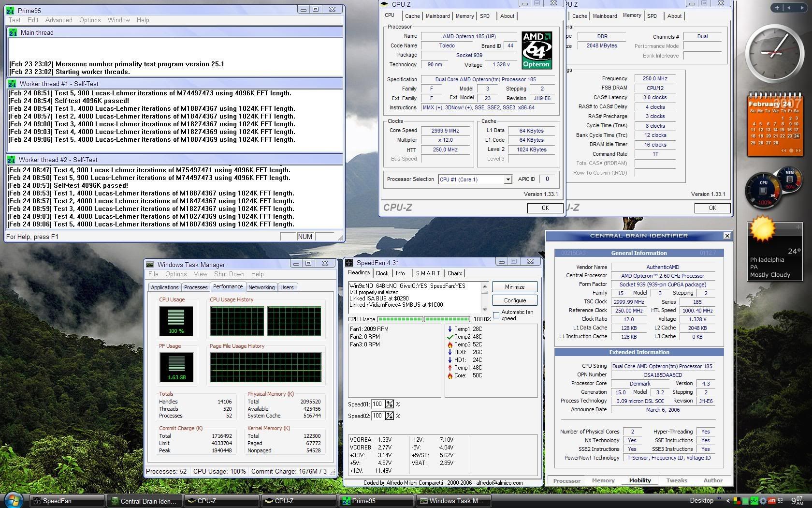
Task: Switch to Central Brain Identifier taskbar button
Action: click(x=145, y=501)
